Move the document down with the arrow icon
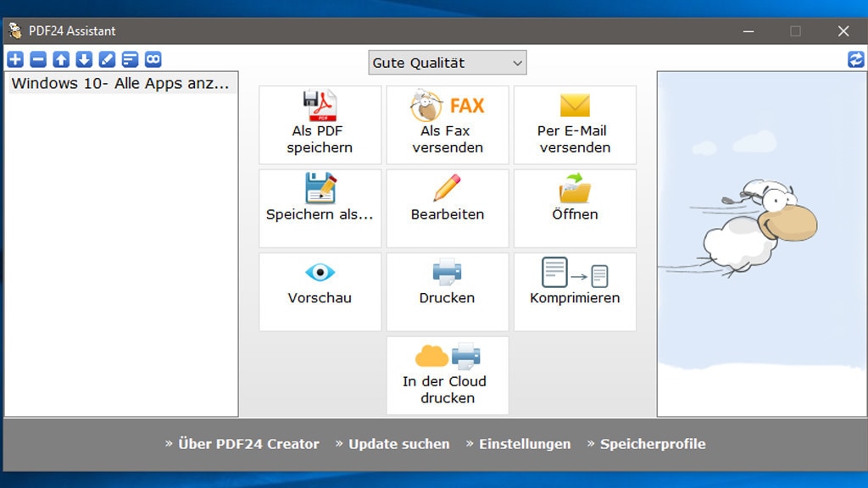Screen dimensions: 868x488 [82, 59]
